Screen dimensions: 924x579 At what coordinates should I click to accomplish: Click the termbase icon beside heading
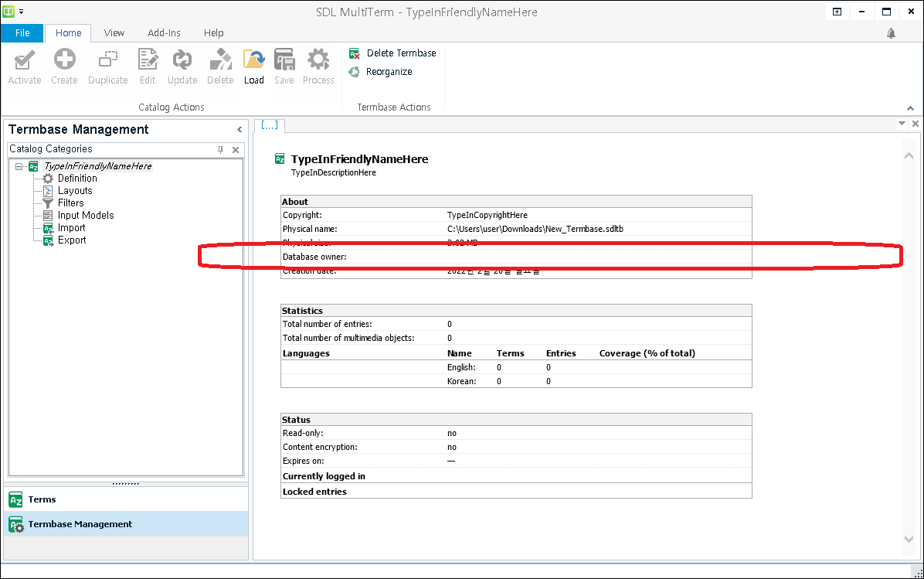(x=280, y=158)
